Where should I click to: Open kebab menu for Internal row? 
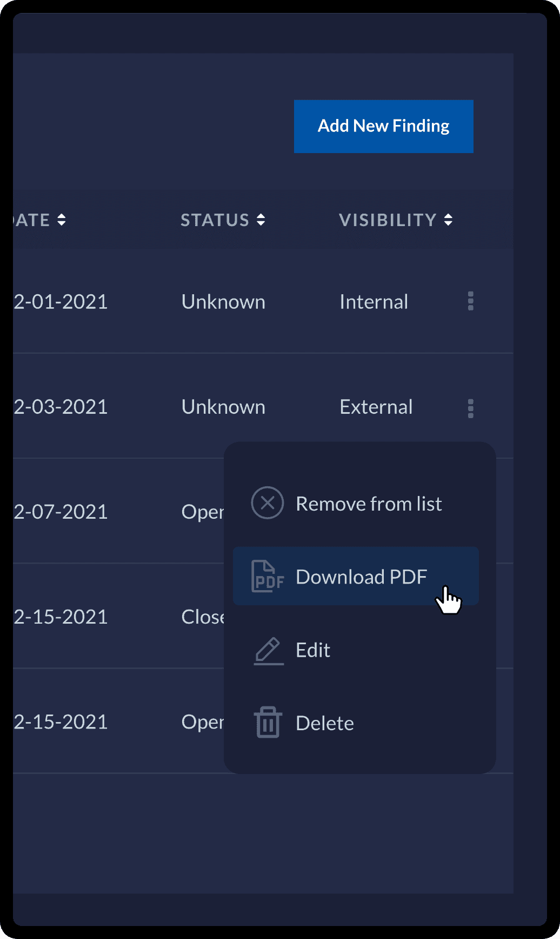470,301
